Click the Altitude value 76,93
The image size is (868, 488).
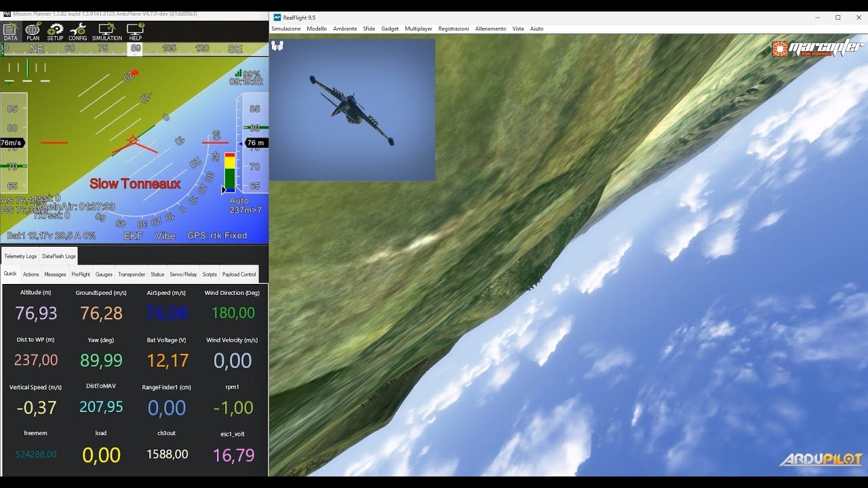[36, 313]
